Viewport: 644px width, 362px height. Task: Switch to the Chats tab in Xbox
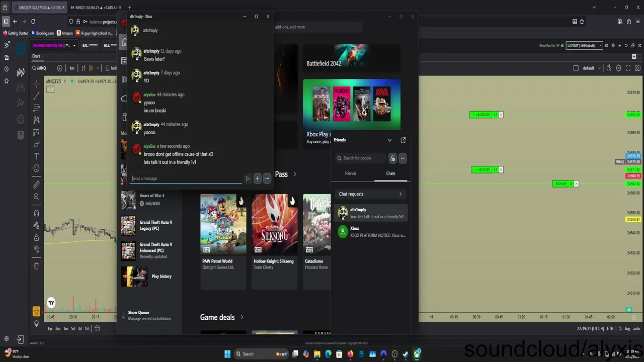(390, 173)
